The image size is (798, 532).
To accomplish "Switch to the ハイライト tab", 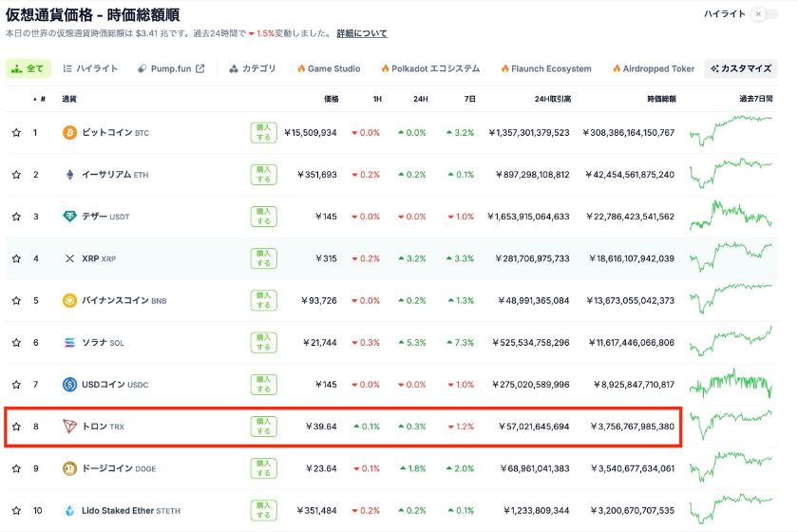I will click(x=90, y=68).
